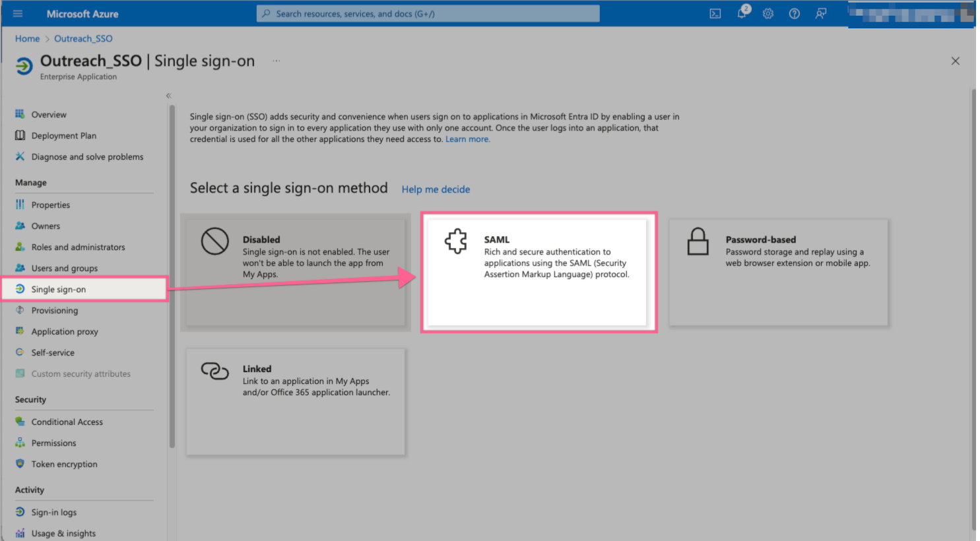Open Roles and administrators menu item

[79, 247]
